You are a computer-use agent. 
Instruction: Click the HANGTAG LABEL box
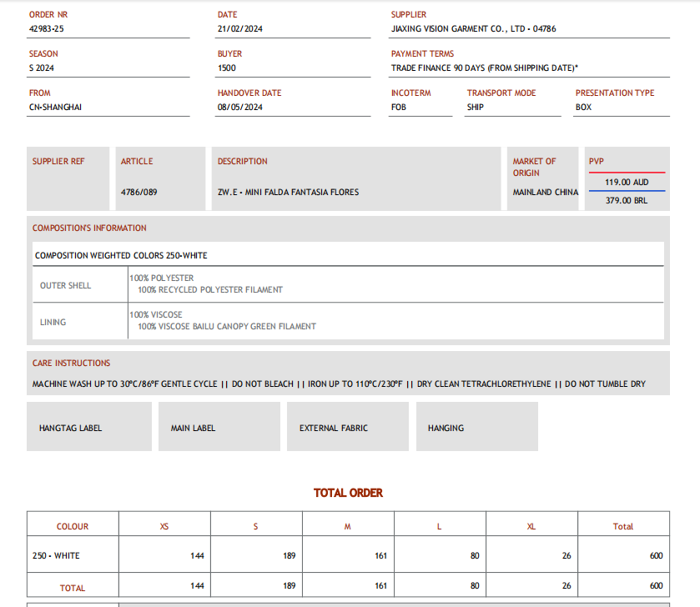click(88, 427)
